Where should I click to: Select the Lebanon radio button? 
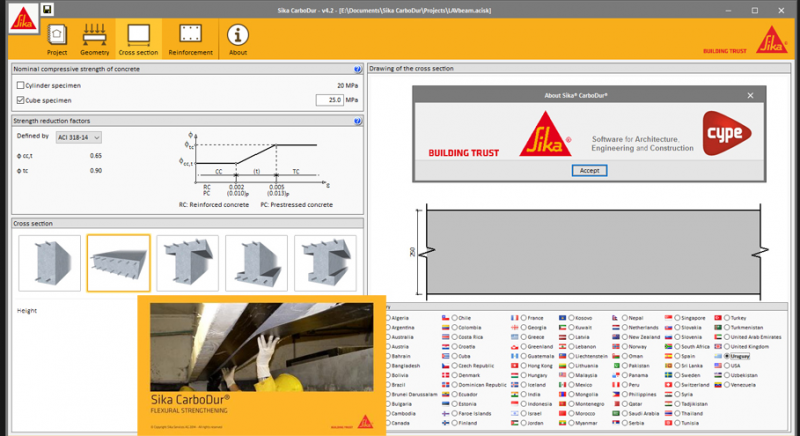(x=571, y=346)
